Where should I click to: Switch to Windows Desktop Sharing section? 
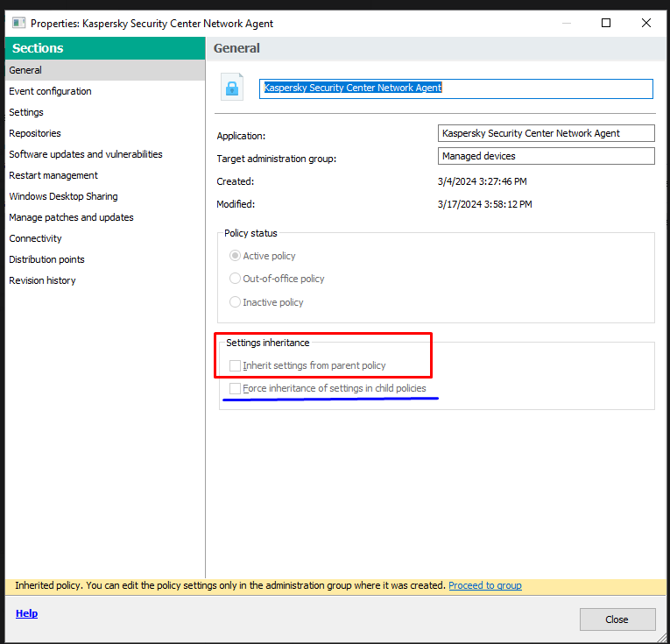click(x=105, y=196)
